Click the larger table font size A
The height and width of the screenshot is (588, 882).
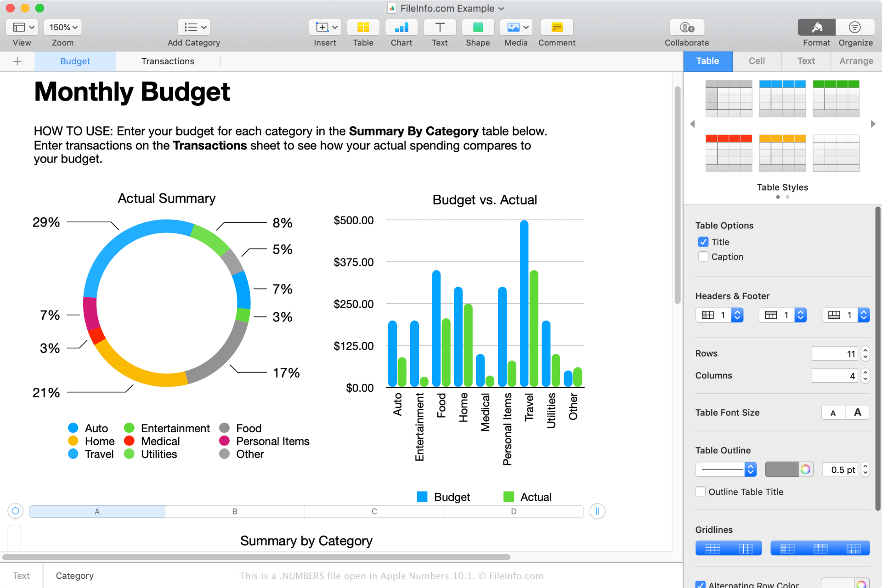pyautogui.click(x=857, y=413)
